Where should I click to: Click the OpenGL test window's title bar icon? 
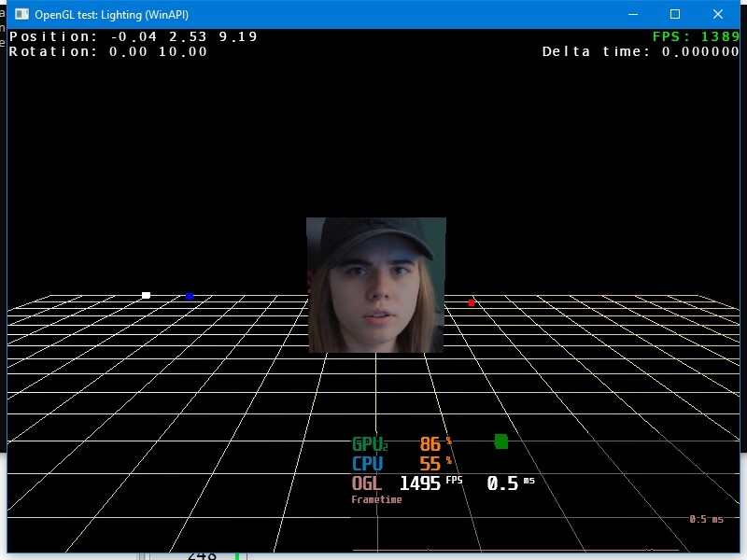pyautogui.click(x=21, y=14)
